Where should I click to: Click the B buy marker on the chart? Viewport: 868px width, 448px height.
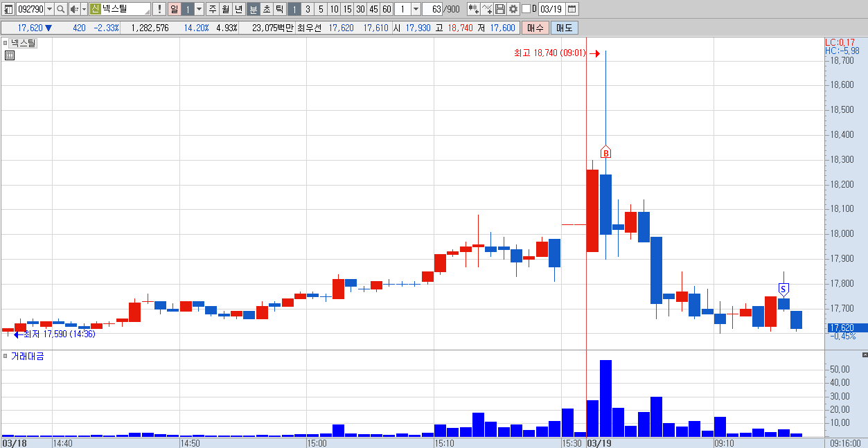click(x=605, y=152)
